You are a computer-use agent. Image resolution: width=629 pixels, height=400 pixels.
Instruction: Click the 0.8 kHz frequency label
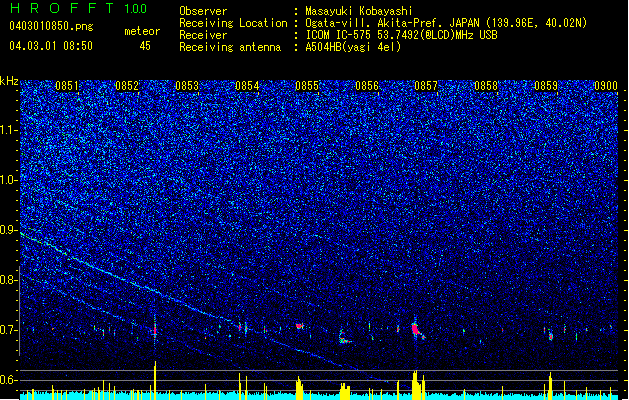pyautogui.click(x=9, y=280)
